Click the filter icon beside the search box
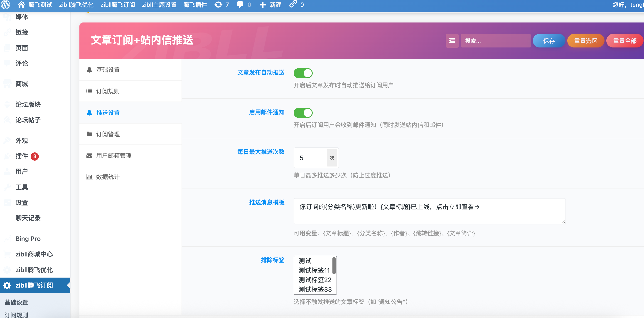Image resolution: width=644 pixels, height=318 pixels. click(x=452, y=40)
